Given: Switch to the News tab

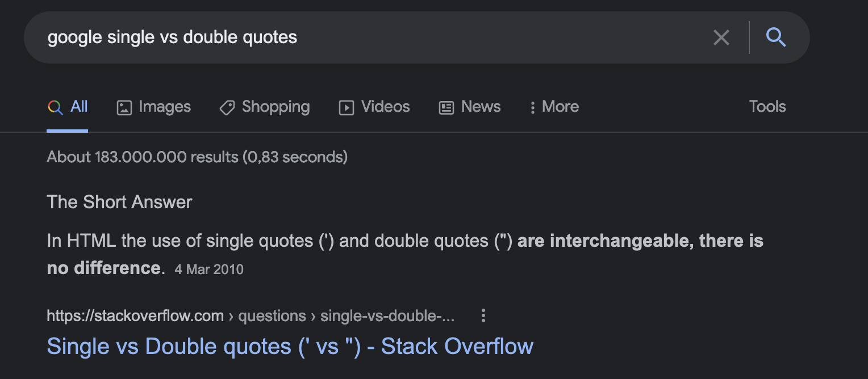Looking at the screenshot, I should [x=481, y=107].
